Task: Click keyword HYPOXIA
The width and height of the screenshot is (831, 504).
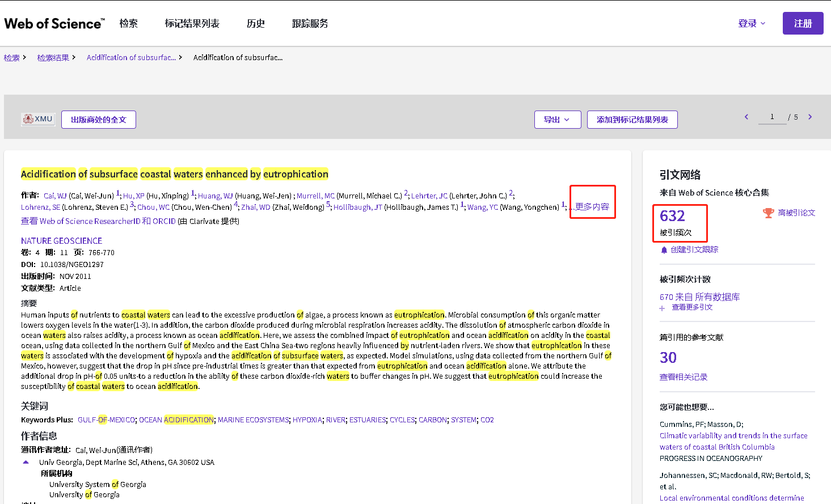Action: click(x=307, y=420)
